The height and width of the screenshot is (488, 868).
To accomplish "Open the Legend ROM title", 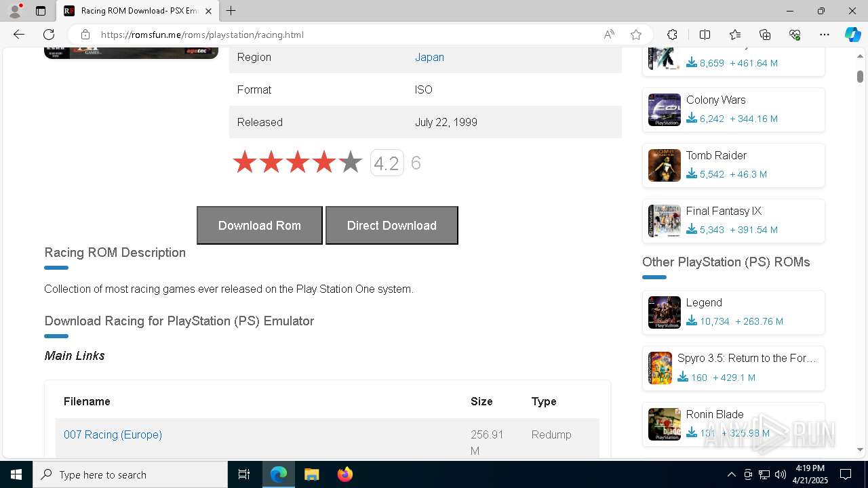I will pyautogui.click(x=704, y=302).
